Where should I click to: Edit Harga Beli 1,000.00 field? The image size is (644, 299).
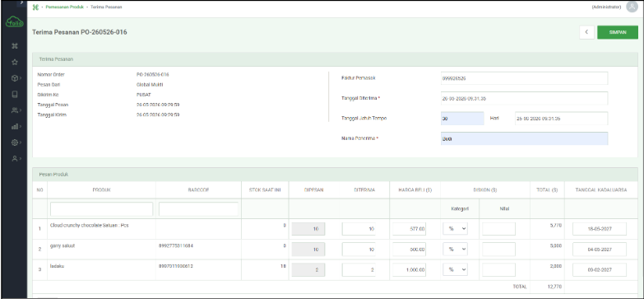coord(409,269)
